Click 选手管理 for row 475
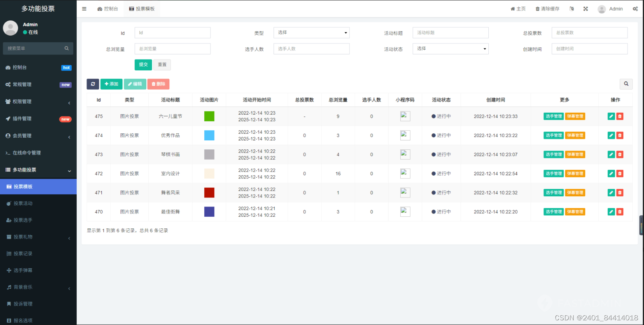 pos(554,116)
